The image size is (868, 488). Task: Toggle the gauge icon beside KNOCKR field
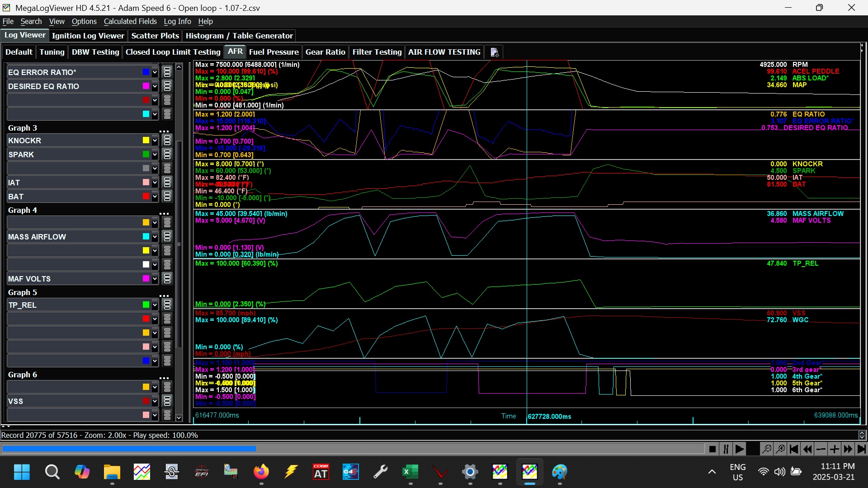click(167, 141)
